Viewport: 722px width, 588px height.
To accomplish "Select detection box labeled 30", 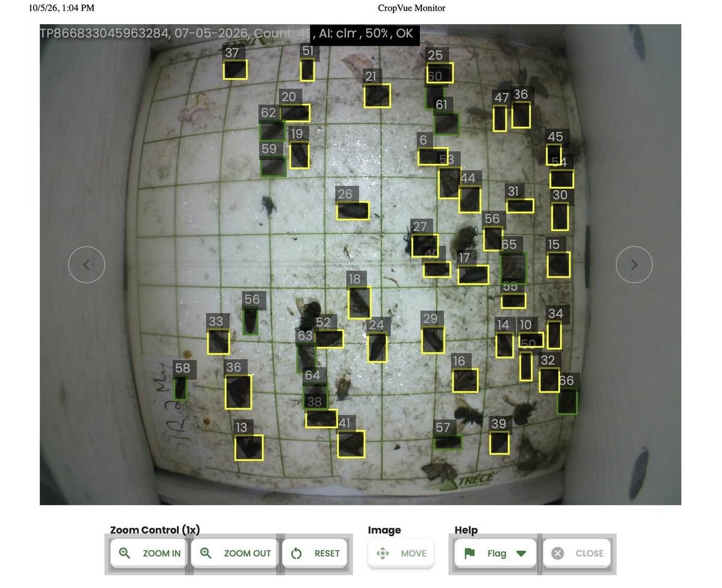I will click(x=560, y=216).
